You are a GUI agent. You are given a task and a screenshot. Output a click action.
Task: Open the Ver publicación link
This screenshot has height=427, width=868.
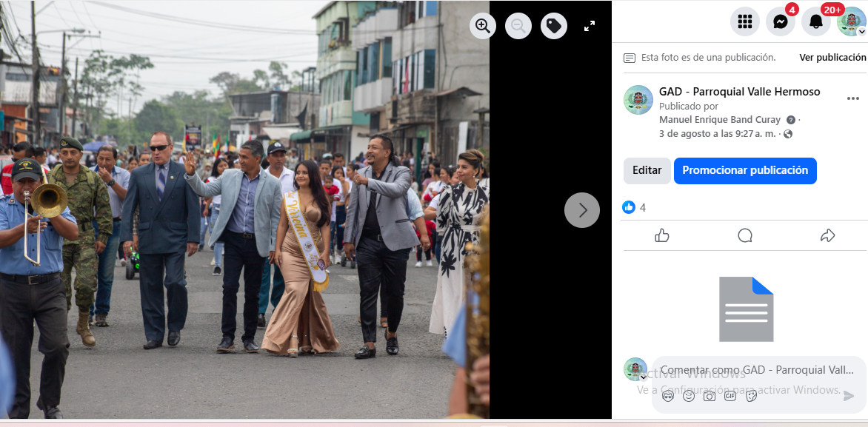click(832, 58)
